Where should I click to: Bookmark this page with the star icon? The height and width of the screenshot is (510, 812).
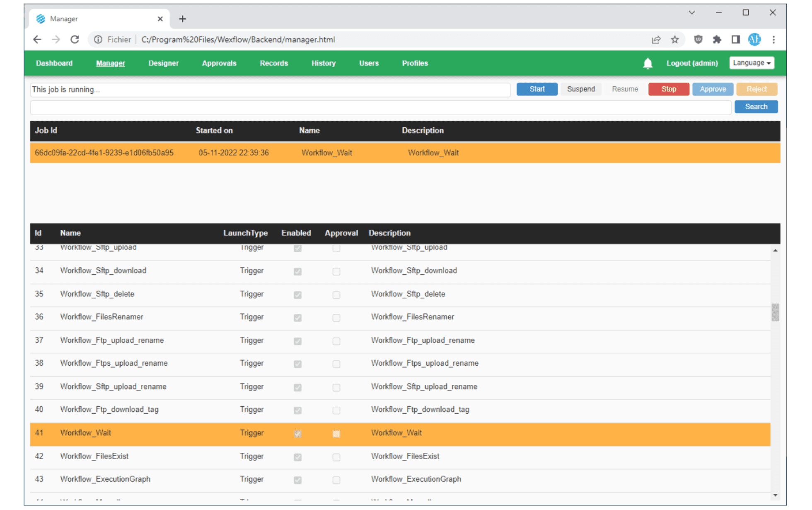click(x=675, y=40)
